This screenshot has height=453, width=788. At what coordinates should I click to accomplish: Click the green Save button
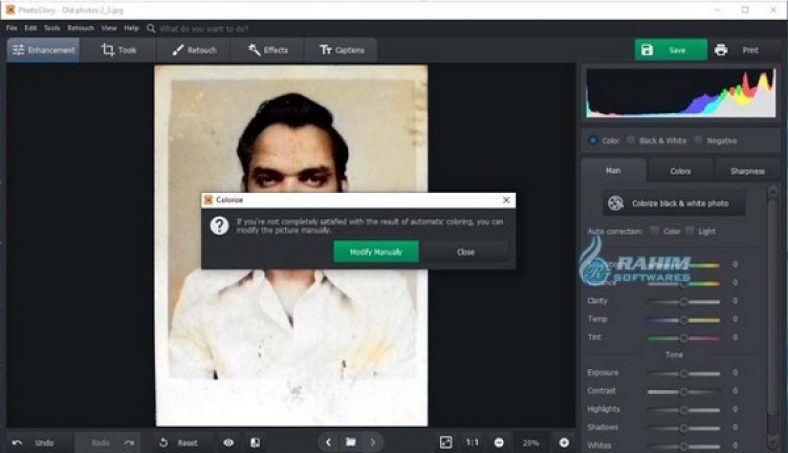[670, 50]
